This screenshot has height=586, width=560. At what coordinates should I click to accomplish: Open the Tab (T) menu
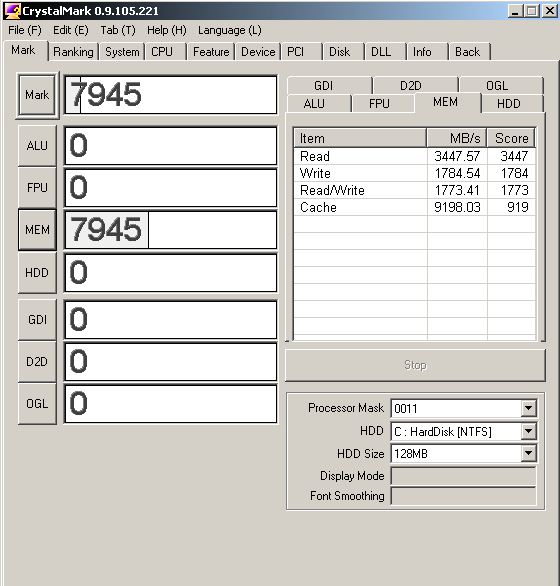[x=118, y=30]
